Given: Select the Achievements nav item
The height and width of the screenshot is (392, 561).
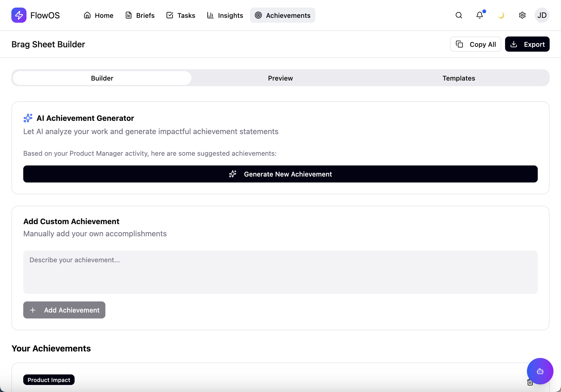Looking at the screenshot, I should click(282, 15).
